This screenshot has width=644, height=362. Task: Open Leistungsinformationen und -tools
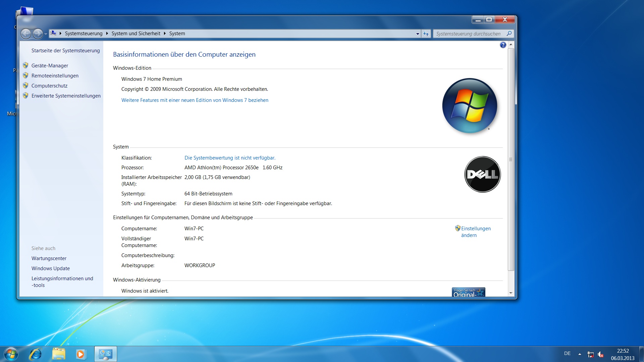coord(62,282)
